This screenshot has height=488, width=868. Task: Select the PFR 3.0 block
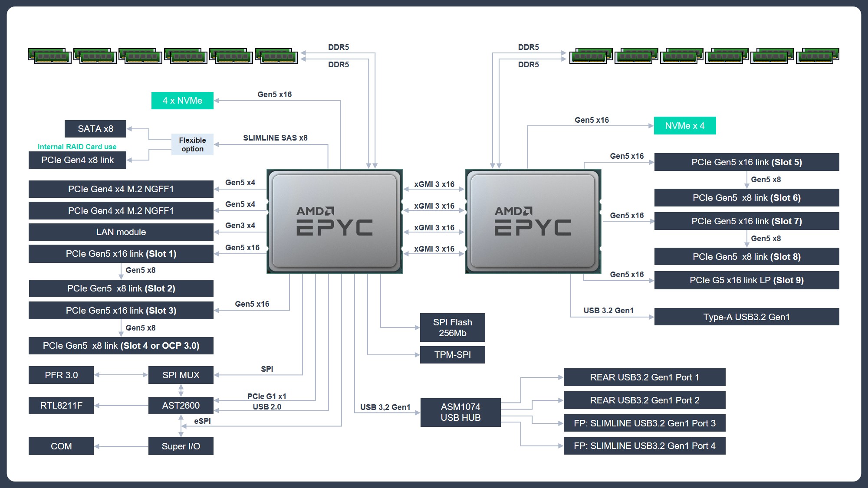click(61, 375)
